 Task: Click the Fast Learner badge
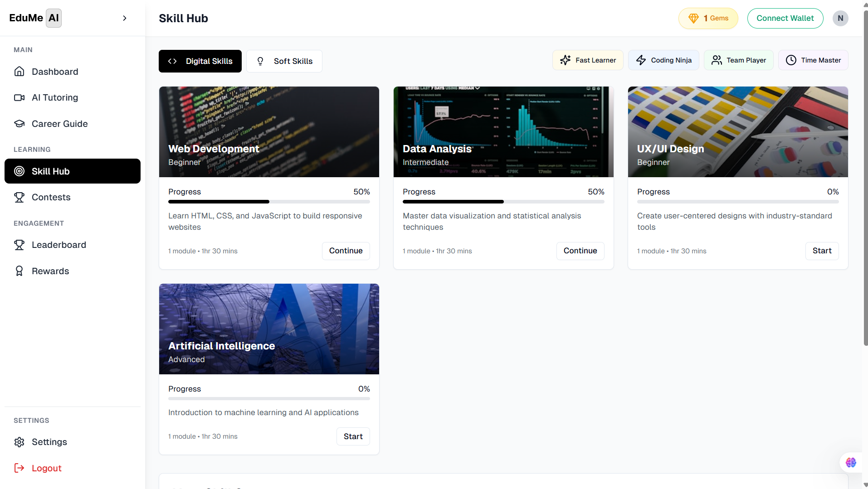(588, 60)
